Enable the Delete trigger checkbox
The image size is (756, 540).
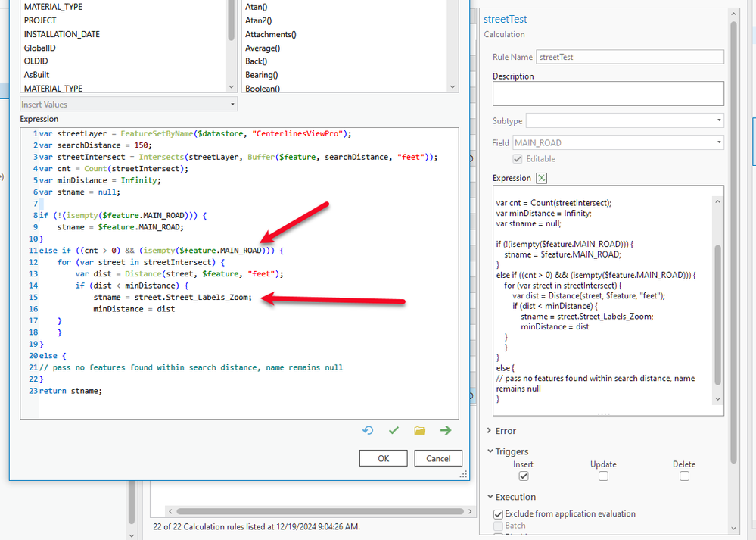click(x=684, y=476)
